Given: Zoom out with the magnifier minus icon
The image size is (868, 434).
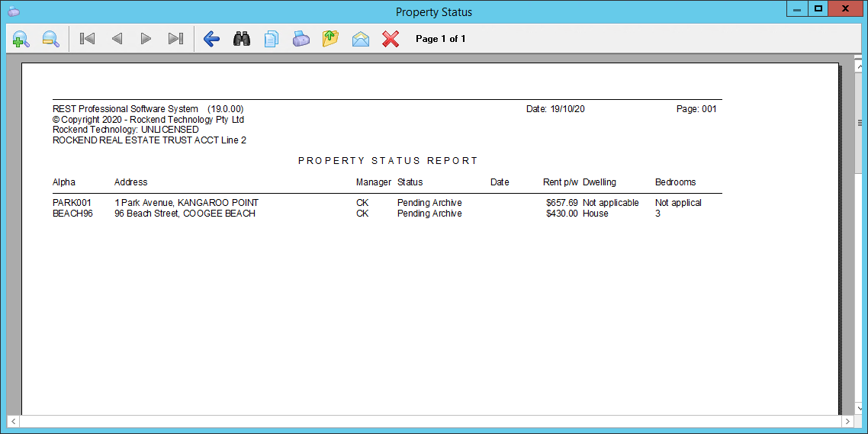Looking at the screenshot, I should (x=51, y=39).
